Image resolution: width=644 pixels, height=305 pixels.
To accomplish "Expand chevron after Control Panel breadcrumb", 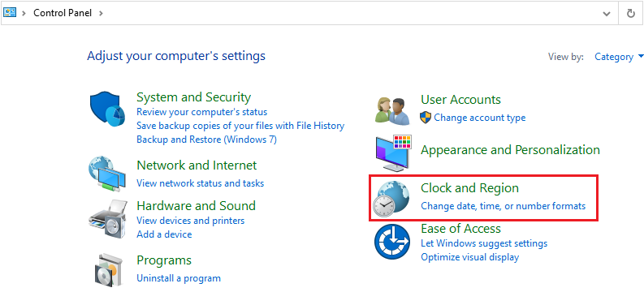I will click(x=101, y=13).
